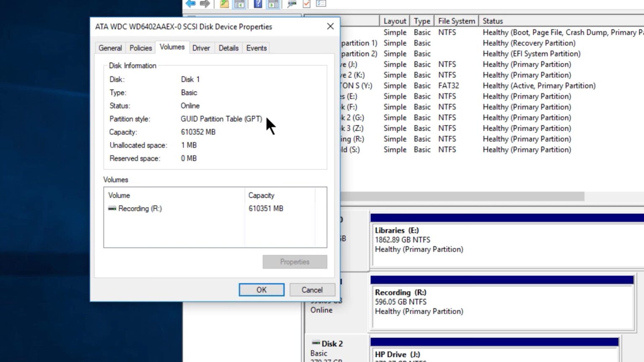
Task: Click the 1 MB unallocated space value
Action: coord(189,145)
